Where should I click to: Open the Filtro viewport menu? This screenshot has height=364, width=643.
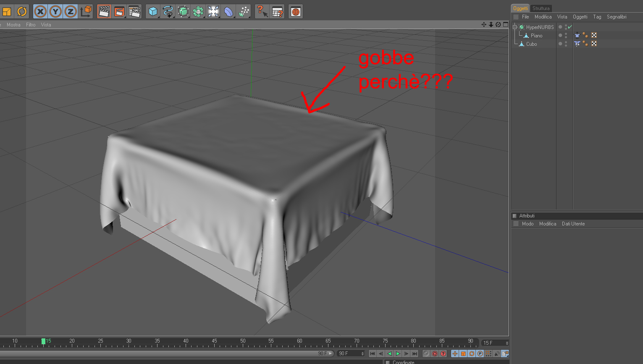click(x=31, y=25)
